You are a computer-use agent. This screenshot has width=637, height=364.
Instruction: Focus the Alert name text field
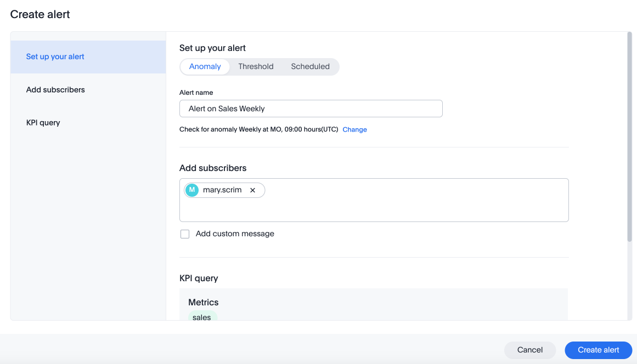311,109
